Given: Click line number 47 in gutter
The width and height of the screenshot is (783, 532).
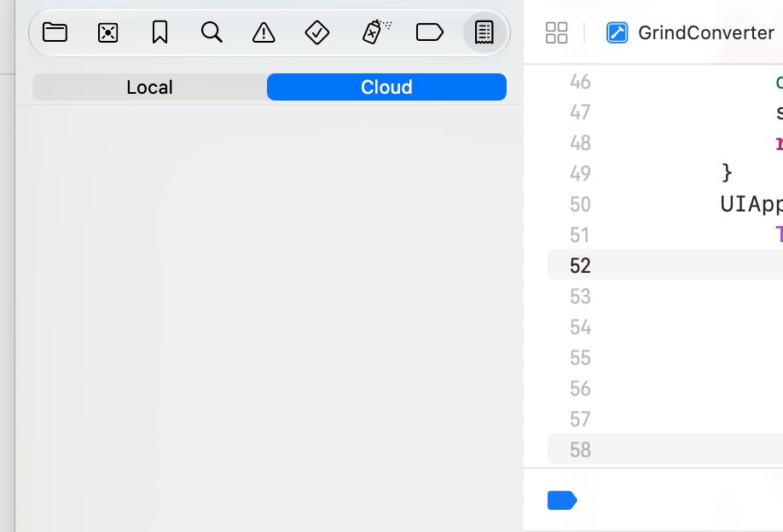Looking at the screenshot, I should point(580,113).
